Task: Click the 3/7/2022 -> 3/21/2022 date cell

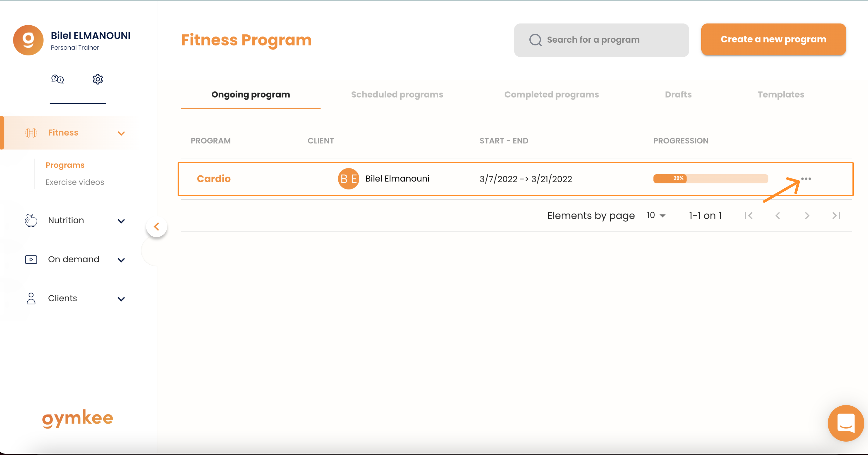Action: [526, 179]
